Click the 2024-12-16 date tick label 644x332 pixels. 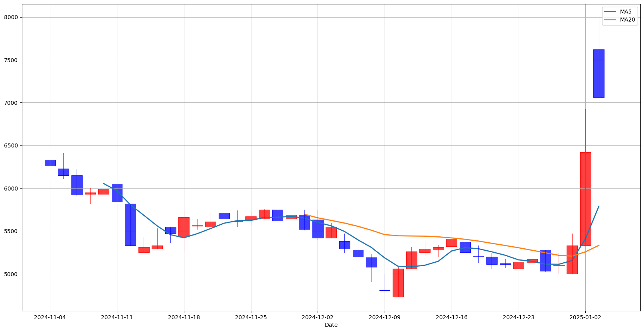click(x=452, y=317)
